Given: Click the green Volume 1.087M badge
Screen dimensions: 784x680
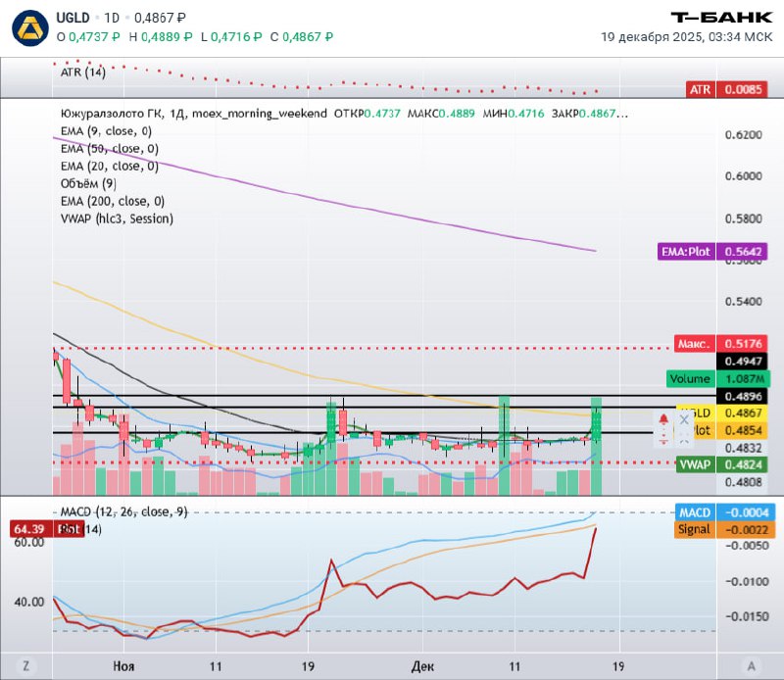Looking at the screenshot, I should pyautogui.click(x=718, y=378).
